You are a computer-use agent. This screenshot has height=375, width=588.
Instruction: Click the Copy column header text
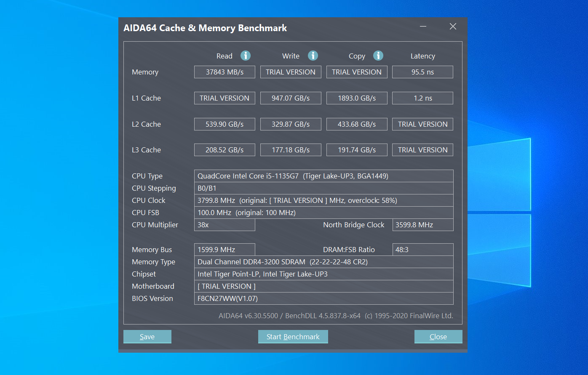pyautogui.click(x=357, y=56)
